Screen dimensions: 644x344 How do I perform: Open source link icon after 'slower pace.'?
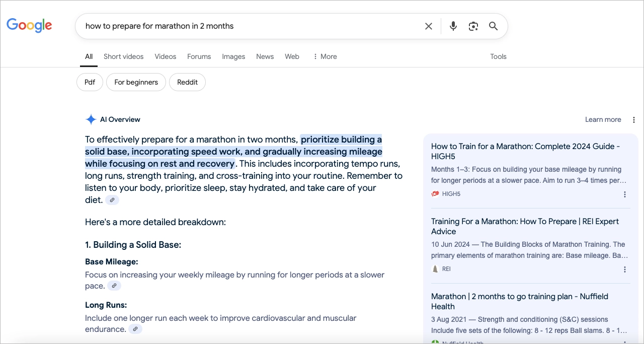click(114, 286)
